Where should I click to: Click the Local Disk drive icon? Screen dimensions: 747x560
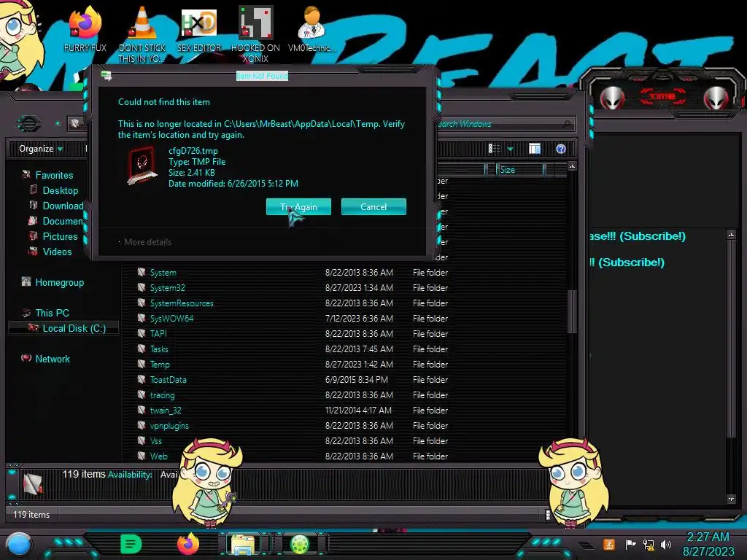(x=33, y=327)
